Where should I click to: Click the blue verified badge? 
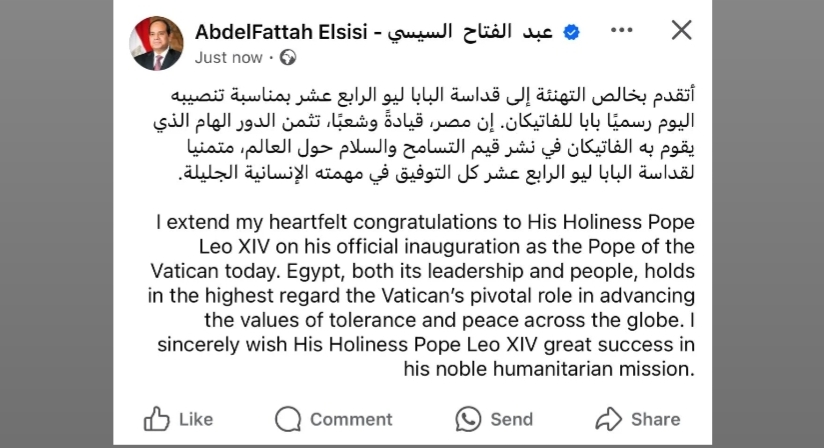571,33
